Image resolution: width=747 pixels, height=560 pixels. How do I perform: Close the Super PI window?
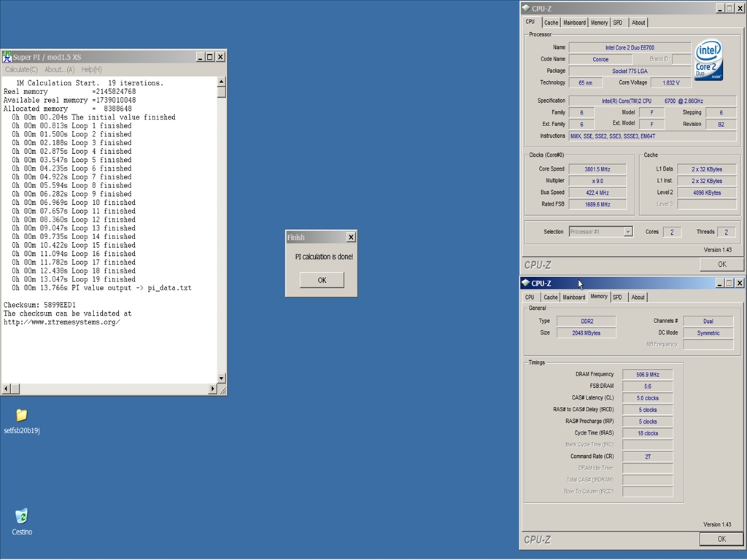[220, 57]
